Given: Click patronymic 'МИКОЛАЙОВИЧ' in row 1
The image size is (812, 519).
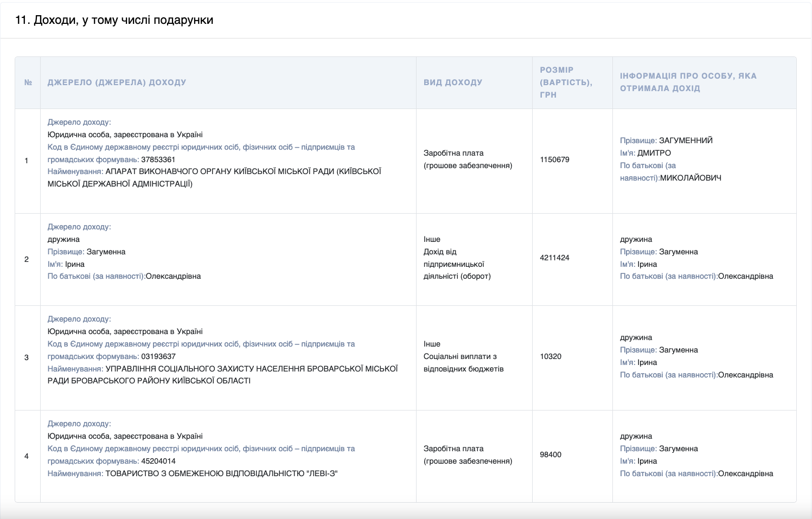Looking at the screenshot, I should [x=690, y=178].
